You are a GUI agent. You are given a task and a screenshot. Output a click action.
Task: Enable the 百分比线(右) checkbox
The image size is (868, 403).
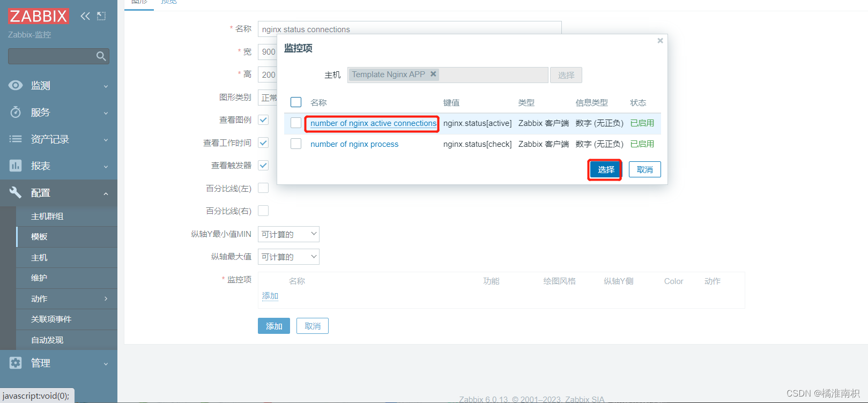(x=263, y=211)
